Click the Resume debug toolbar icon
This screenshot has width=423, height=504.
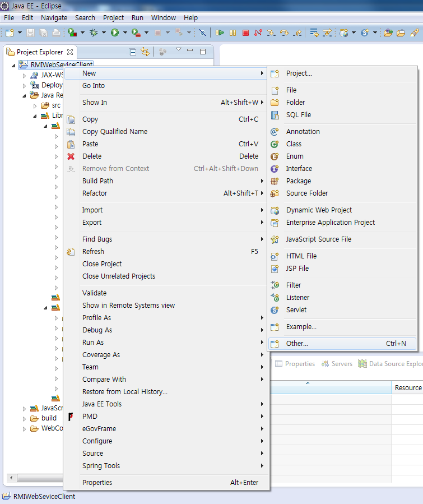(x=220, y=33)
